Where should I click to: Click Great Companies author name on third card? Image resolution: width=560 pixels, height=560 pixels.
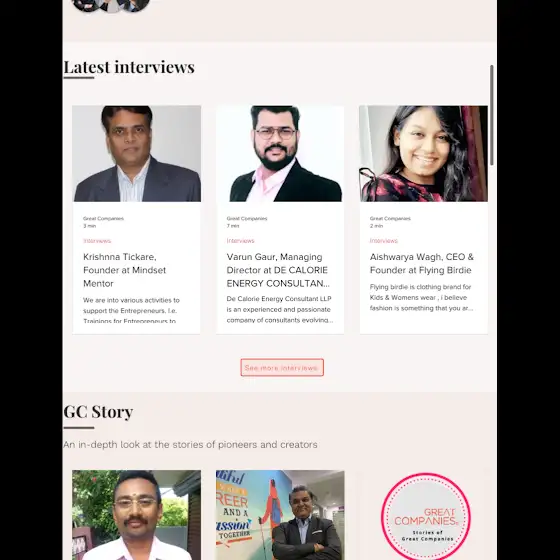pyautogui.click(x=390, y=218)
